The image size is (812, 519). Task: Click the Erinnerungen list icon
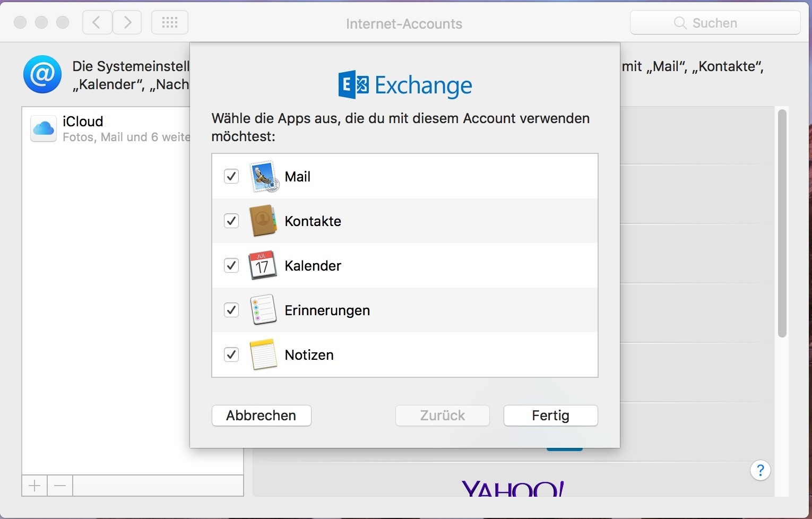263,310
